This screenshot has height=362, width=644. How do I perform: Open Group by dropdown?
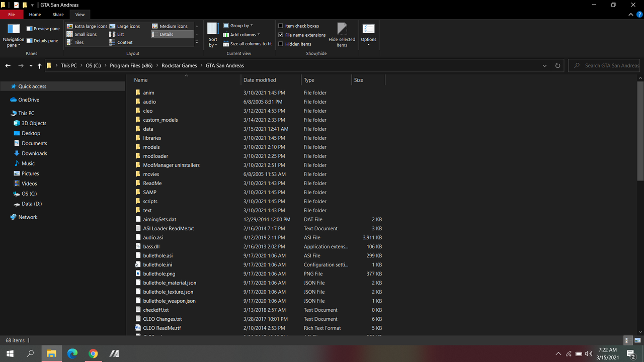[x=238, y=26]
